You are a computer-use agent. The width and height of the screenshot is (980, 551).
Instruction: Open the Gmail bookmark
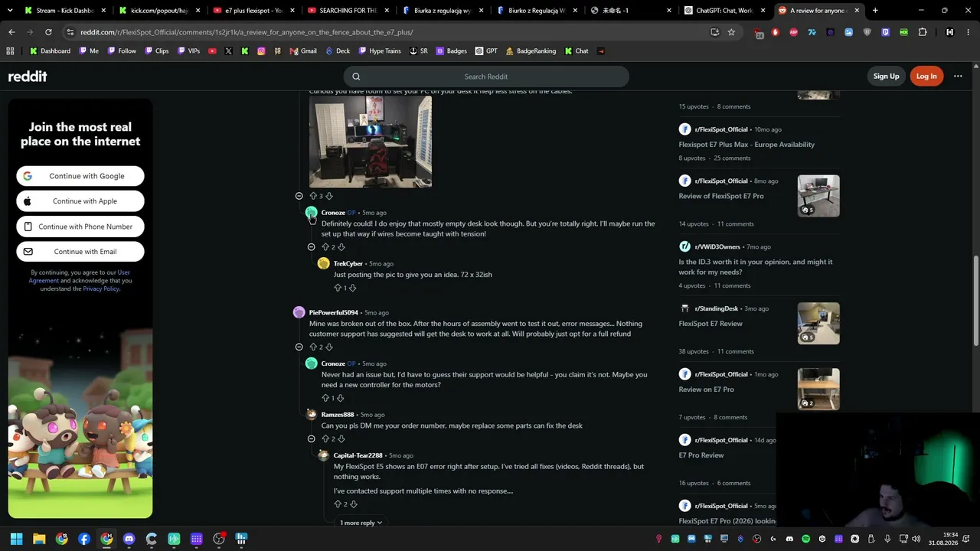pos(303,51)
